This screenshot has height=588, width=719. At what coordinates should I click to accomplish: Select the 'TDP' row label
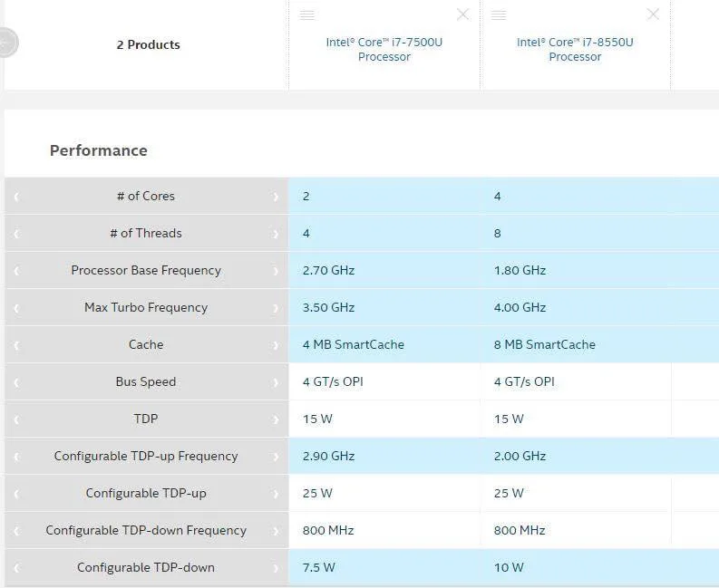tap(146, 419)
